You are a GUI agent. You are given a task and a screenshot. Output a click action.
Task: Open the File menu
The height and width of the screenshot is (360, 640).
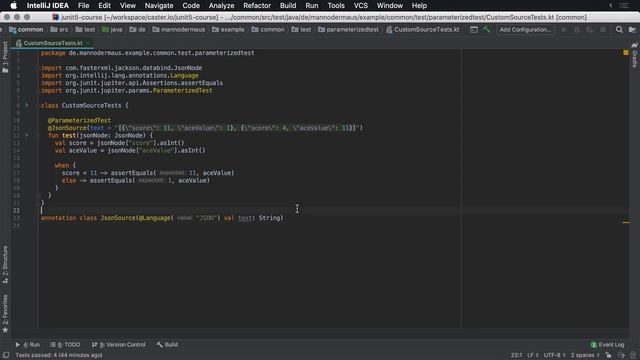pyautogui.click(x=83, y=5)
